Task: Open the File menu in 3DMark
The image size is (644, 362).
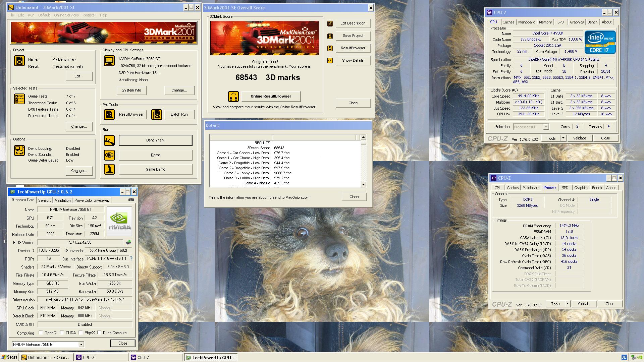Action: coord(11,15)
